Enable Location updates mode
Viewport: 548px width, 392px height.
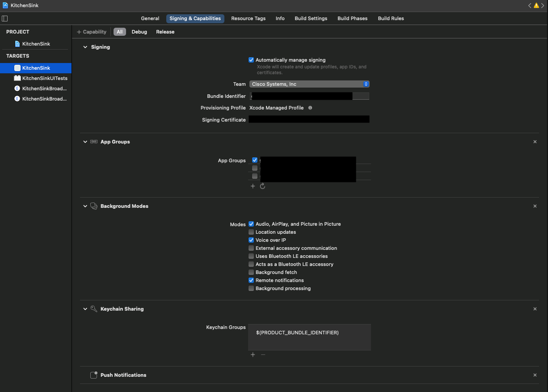pos(251,232)
